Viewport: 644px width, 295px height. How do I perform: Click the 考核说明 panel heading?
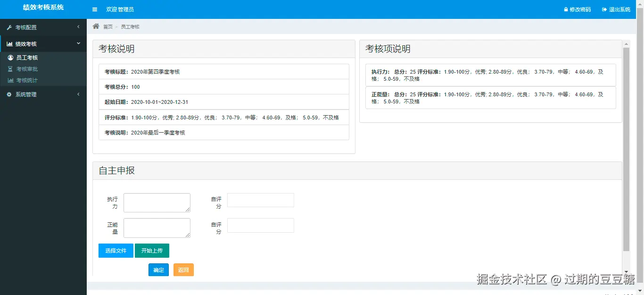(224, 49)
